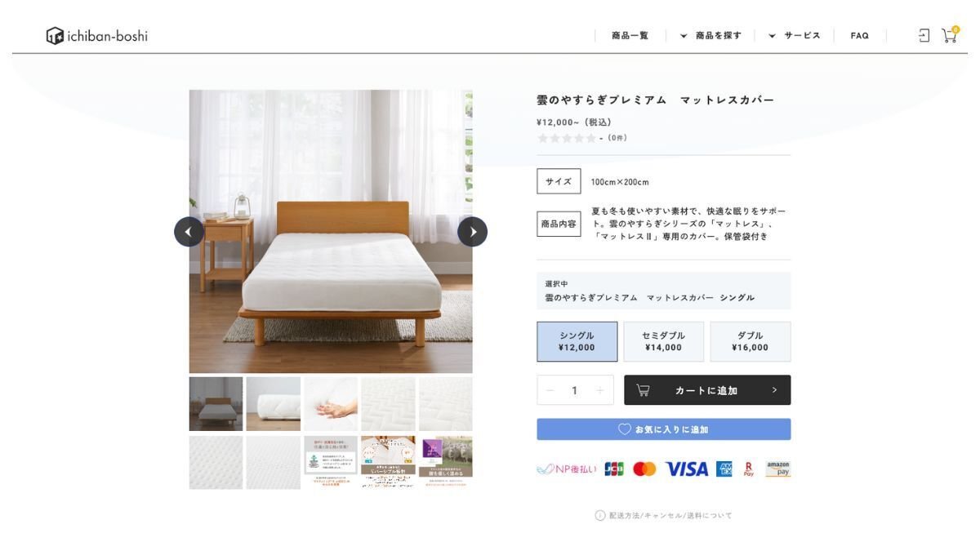Viewport: 980px width, 551px height.
Task: Go to ichiban-boshi home logo
Action: pyautogui.click(x=96, y=36)
